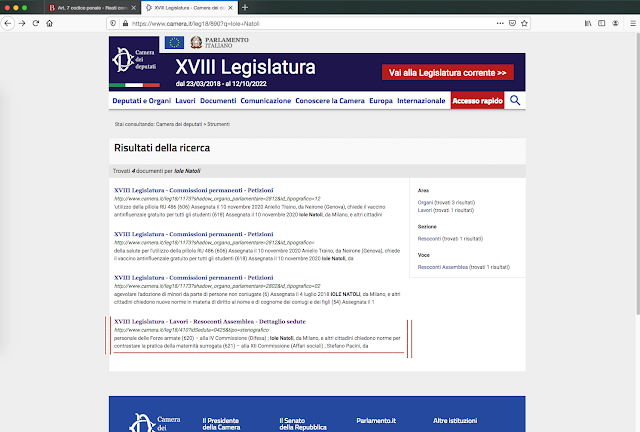Click the site search magnifier icon
640x432 pixels.
pos(515,100)
